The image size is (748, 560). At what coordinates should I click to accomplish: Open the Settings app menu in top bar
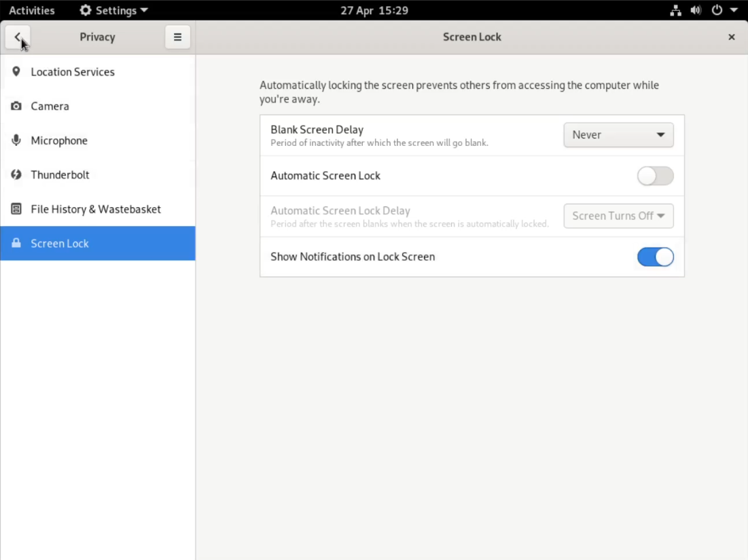point(113,10)
